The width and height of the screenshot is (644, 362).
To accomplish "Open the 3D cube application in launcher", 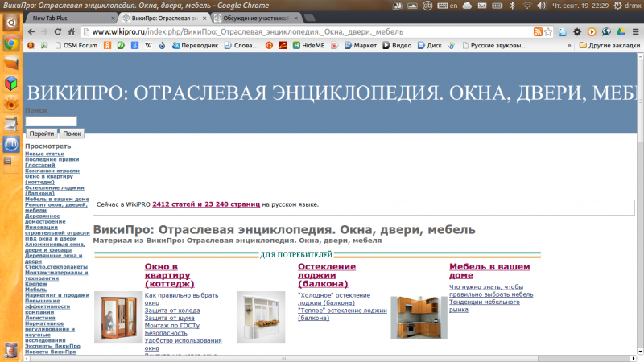I will [11, 84].
